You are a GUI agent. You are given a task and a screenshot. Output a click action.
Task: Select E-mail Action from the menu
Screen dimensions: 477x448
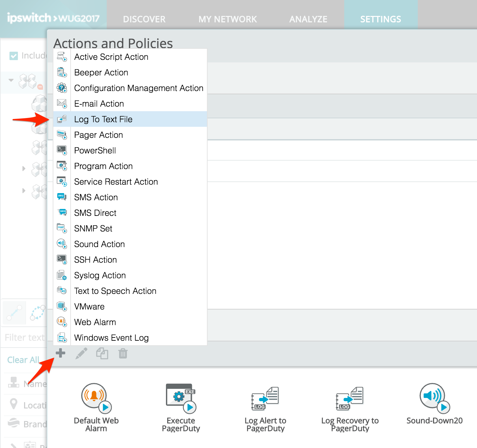tap(99, 104)
